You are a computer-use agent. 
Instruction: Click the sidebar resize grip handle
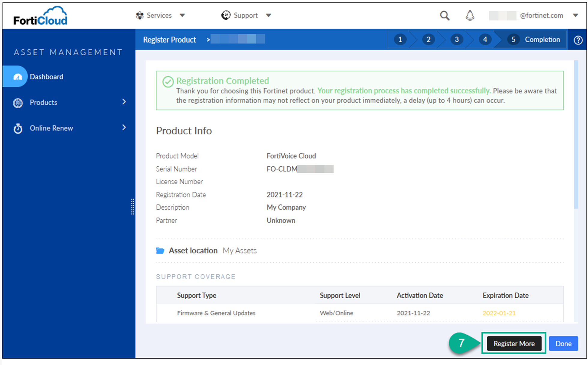[132, 207]
